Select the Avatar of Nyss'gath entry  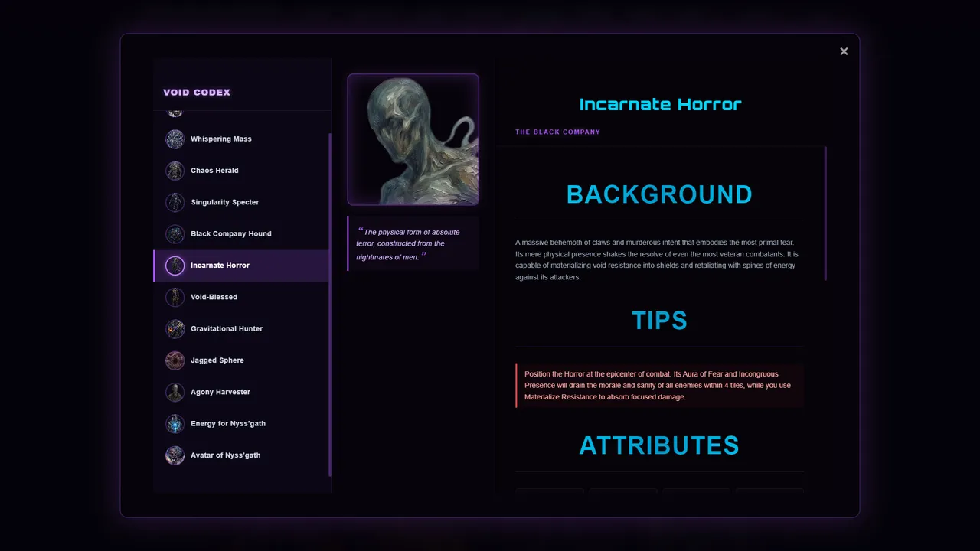pos(240,455)
